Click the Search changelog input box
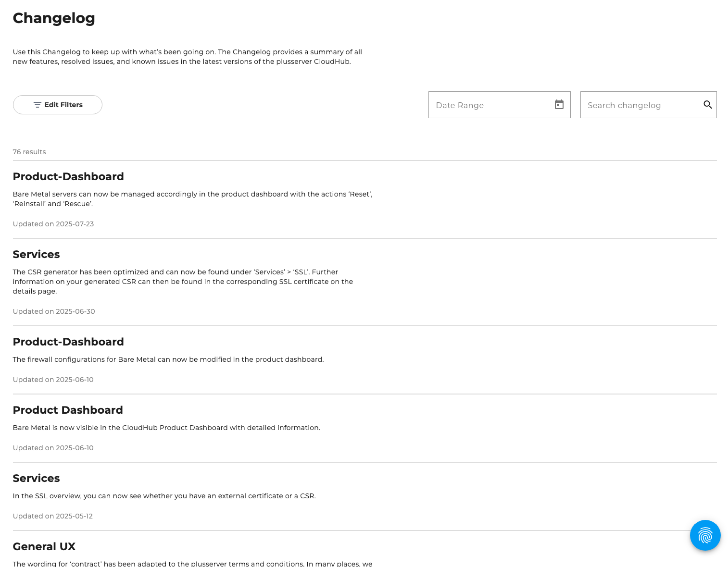This screenshot has width=728, height=567. 640,105
